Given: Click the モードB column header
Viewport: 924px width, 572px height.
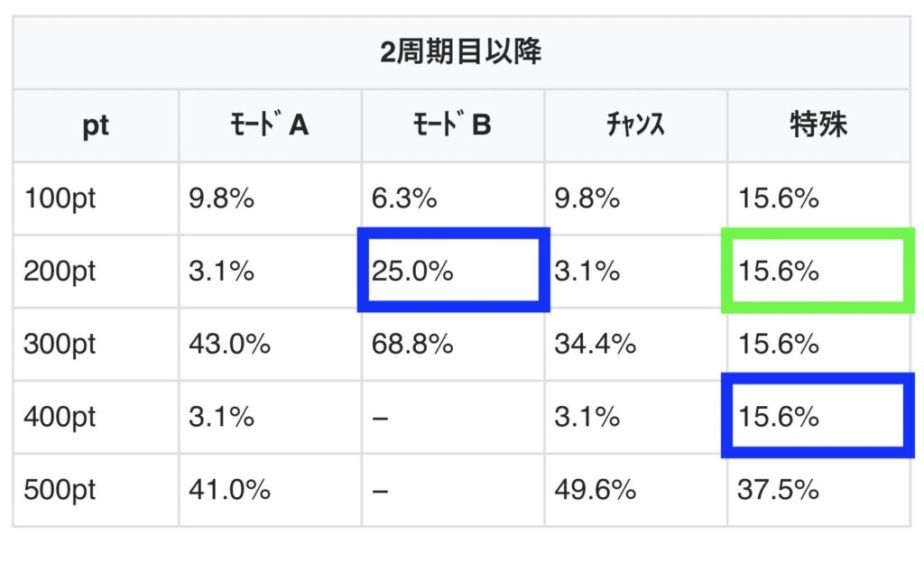Looking at the screenshot, I should (x=452, y=125).
